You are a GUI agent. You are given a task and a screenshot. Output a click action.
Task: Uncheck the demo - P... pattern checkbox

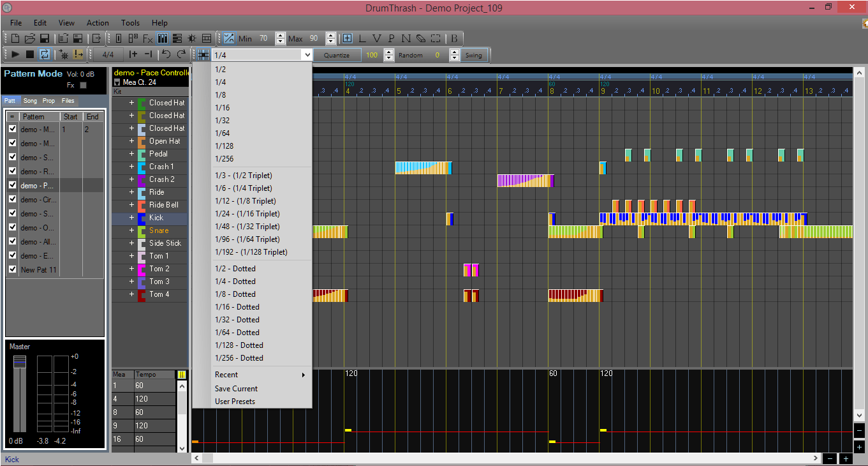[x=12, y=185]
